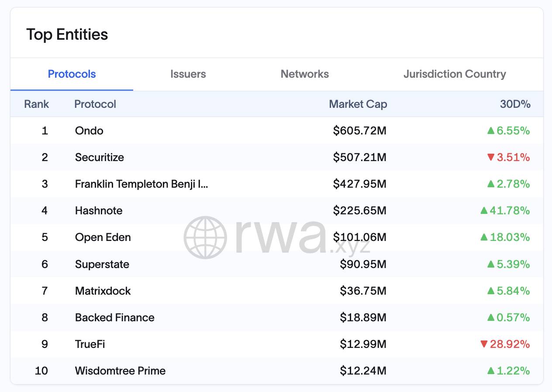Click rank number 4 in the Hashnote row
The image size is (552, 392).
click(x=45, y=210)
